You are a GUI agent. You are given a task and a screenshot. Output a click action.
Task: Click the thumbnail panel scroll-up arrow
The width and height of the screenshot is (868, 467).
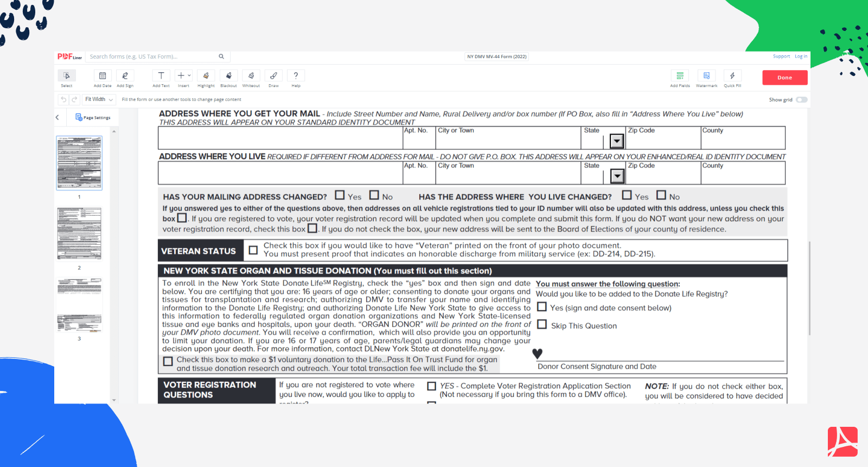coord(114,131)
